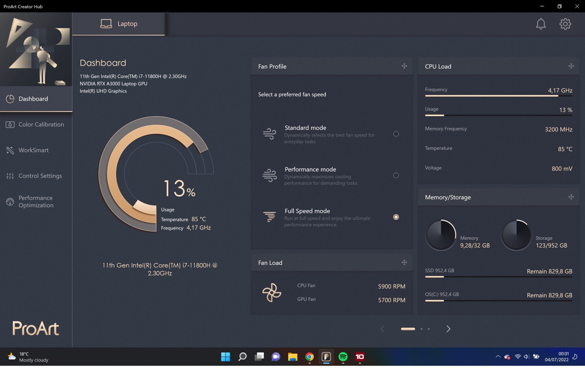Image resolution: width=585 pixels, height=392 pixels.
Task: Click the volume icon in the system tray
Action: [x=526, y=357]
